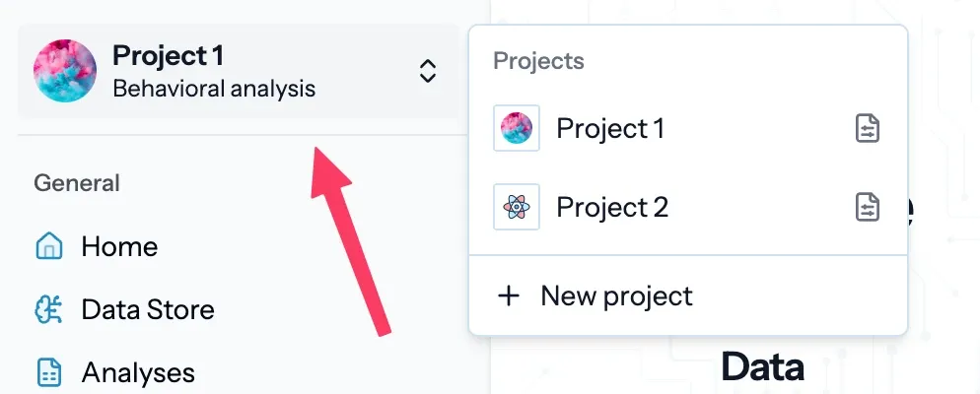This screenshot has height=394, width=980.
Task: Toggle the project switcher up-down chevron
Action: (427, 71)
